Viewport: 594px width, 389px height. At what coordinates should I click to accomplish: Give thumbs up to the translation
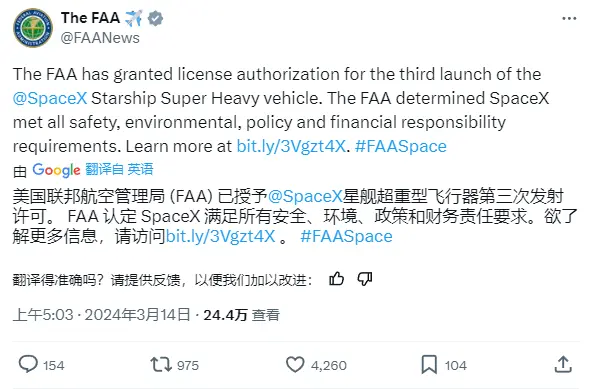[x=336, y=279]
